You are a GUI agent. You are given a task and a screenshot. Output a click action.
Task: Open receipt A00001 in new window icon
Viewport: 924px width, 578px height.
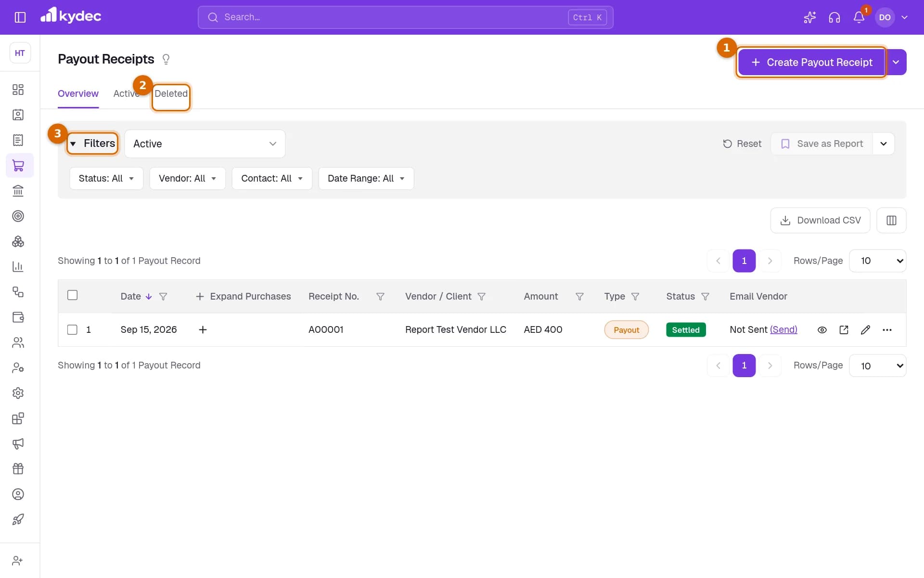coord(844,330)
